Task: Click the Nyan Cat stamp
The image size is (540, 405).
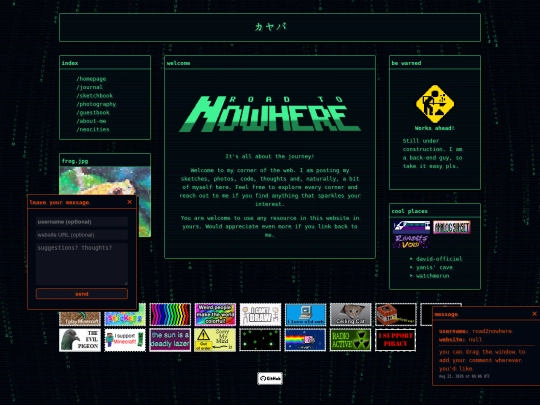Action: pyautogui.click(x=305, y=340)
